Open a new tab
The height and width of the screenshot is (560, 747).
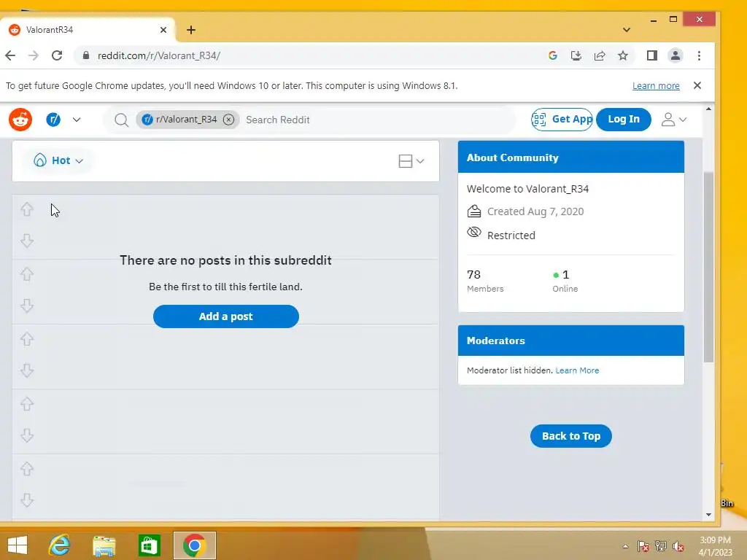pos(191,30)
